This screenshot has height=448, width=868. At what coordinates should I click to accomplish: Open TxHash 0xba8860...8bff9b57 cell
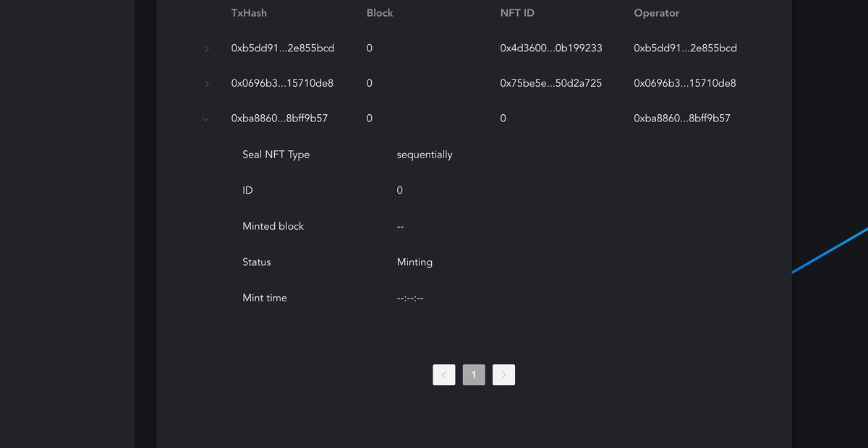pyautogui.click(x=279, y=118)
